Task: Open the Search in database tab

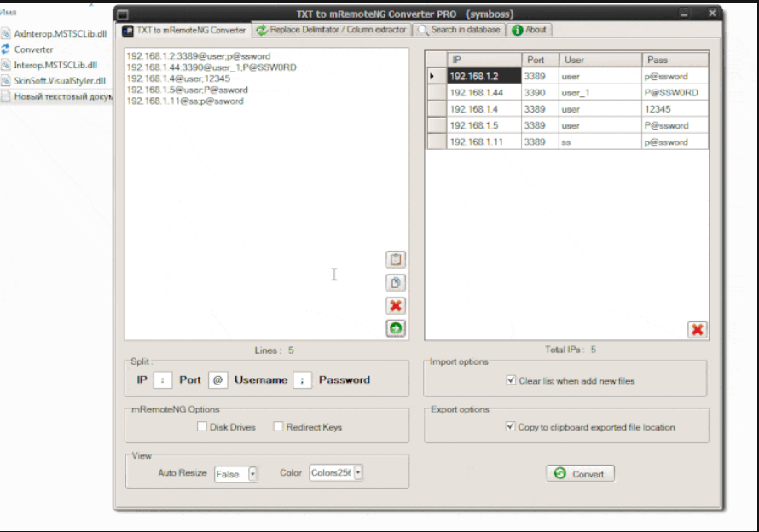Action: point(459,30)
